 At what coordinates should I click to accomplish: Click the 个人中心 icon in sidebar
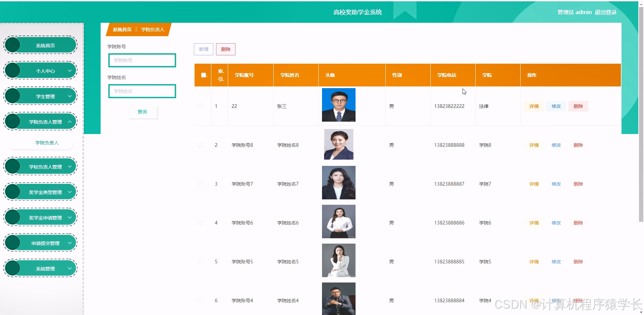[12, 70]
